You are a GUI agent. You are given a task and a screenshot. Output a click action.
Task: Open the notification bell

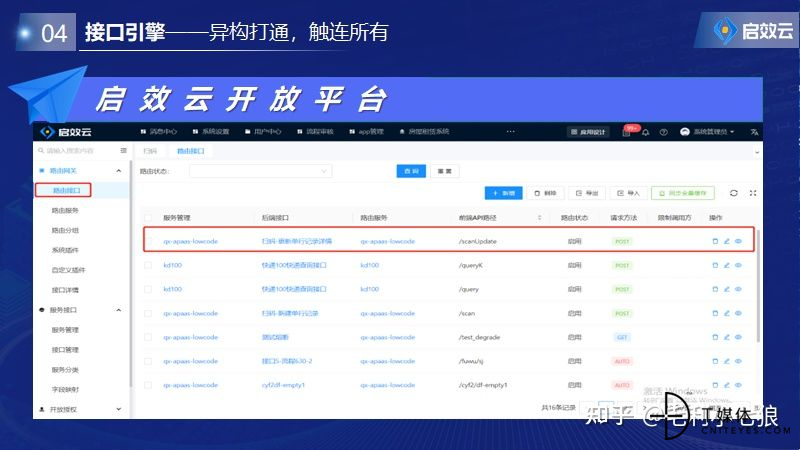[645, 132]
